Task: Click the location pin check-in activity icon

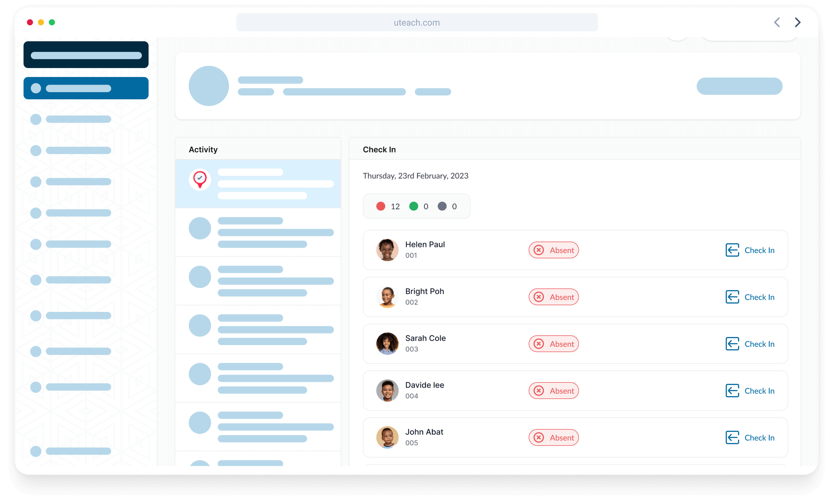Action: [x=200, y=179]
